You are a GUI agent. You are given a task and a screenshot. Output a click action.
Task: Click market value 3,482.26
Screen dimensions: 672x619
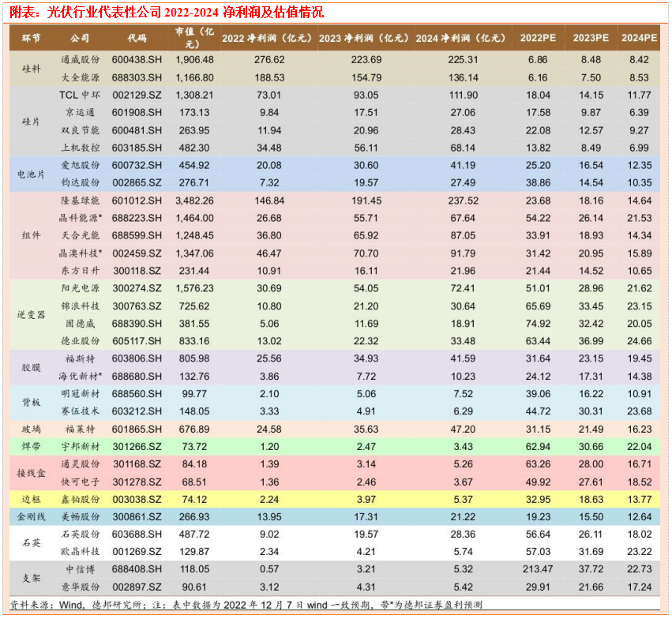point(194,201)
